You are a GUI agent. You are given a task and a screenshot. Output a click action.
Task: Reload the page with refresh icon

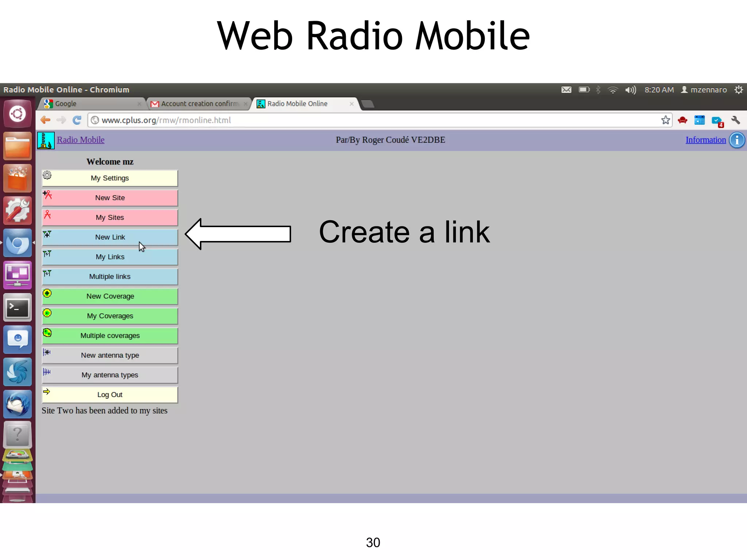click(x=77, y=120)
